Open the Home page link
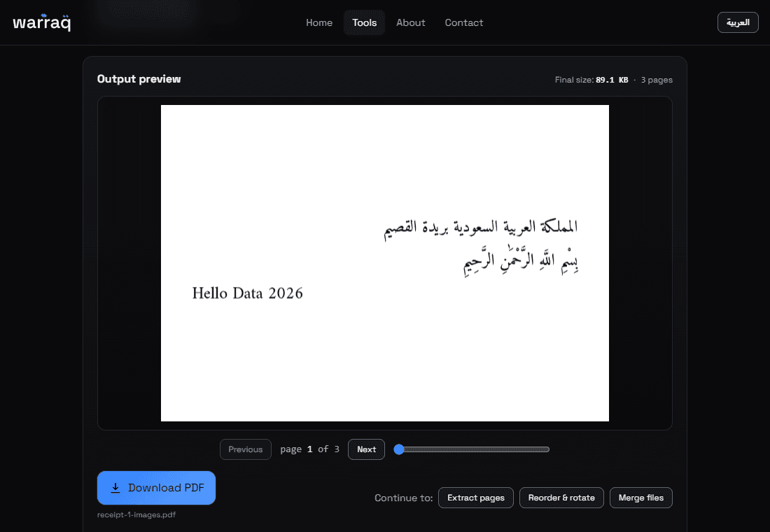The height and width of the screenshot is (532, 770). [319, 22]
